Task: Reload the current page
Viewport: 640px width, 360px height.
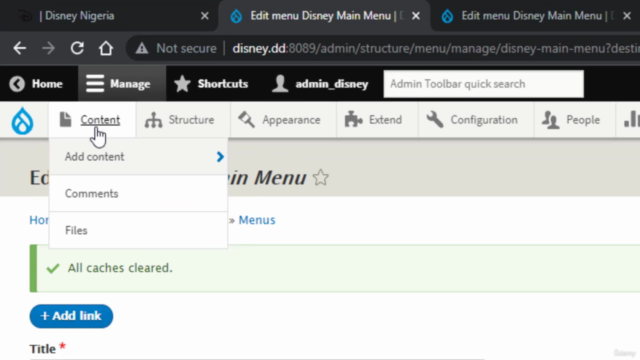Action: point(77,49)
